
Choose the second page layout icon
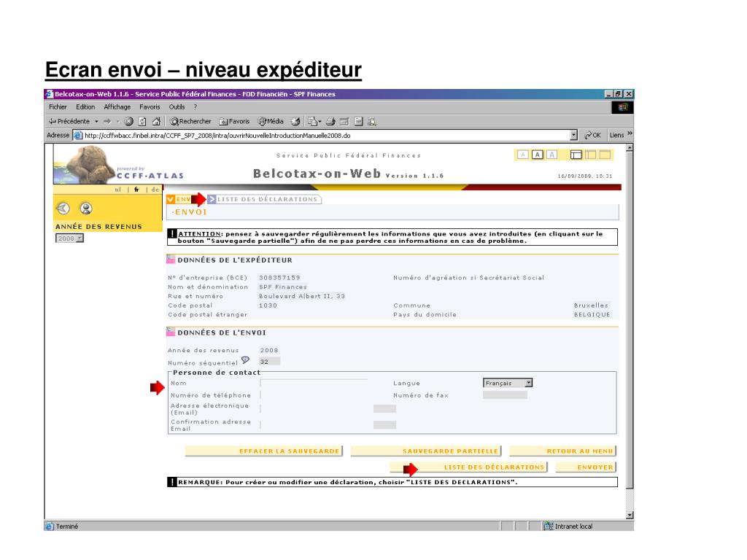[591, 155]
